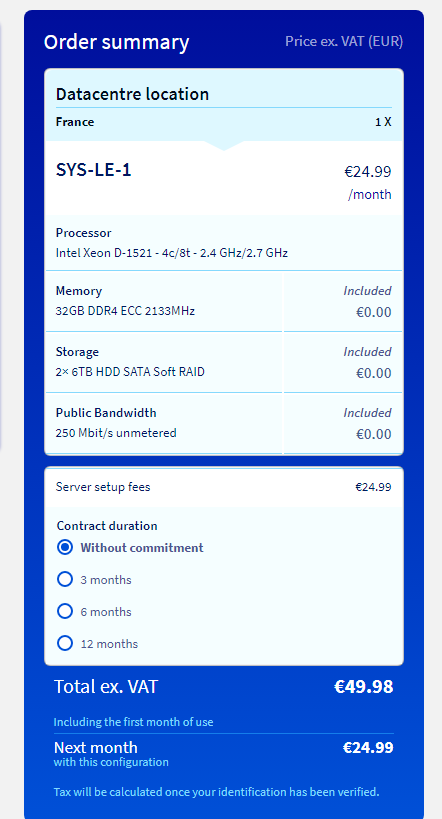Click the France location row
The width and height of the screenshot is (442, 819).
(224, 122)
